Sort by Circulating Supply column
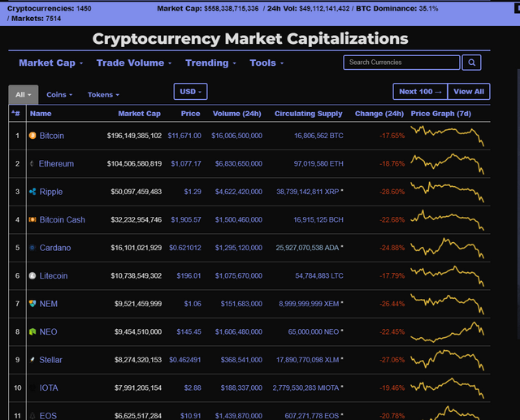 308,114
